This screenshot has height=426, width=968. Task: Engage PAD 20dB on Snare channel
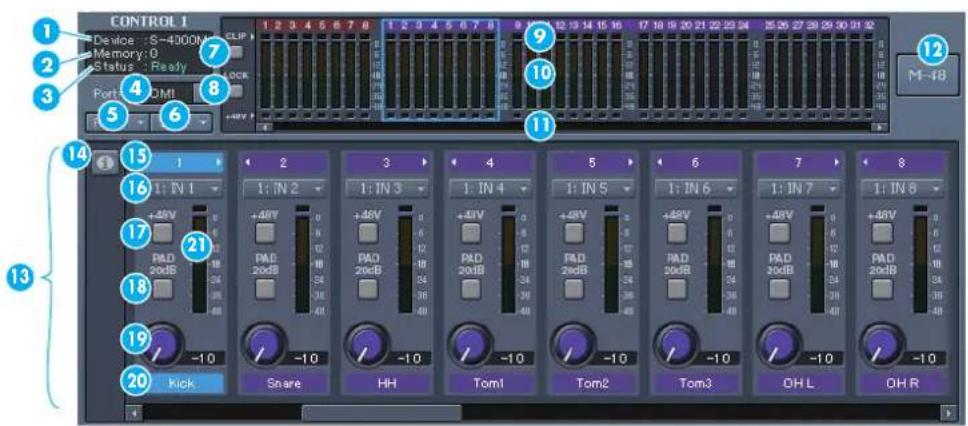click(x=265, y=288)
